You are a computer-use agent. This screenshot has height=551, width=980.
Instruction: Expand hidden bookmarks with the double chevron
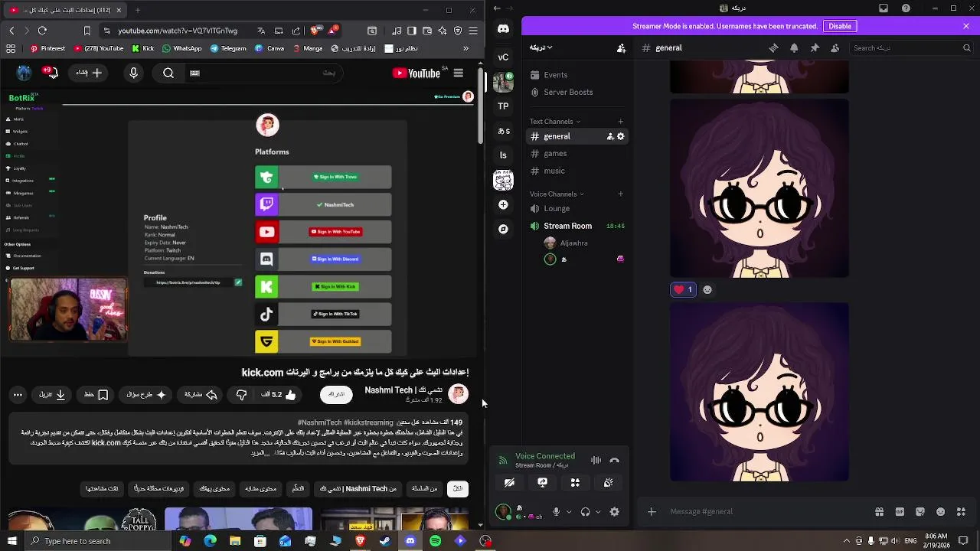click(x=465, y=48)
